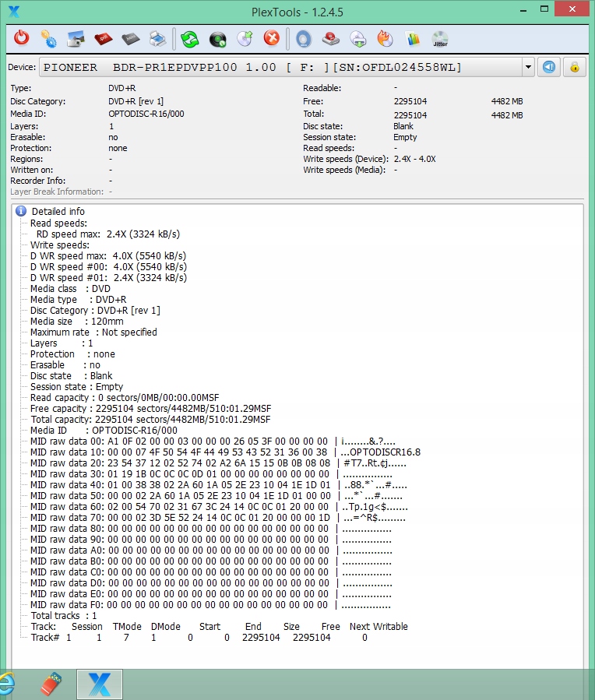Click the PlexTools X taskbar button
595x700 pixels.
(100, 684)
